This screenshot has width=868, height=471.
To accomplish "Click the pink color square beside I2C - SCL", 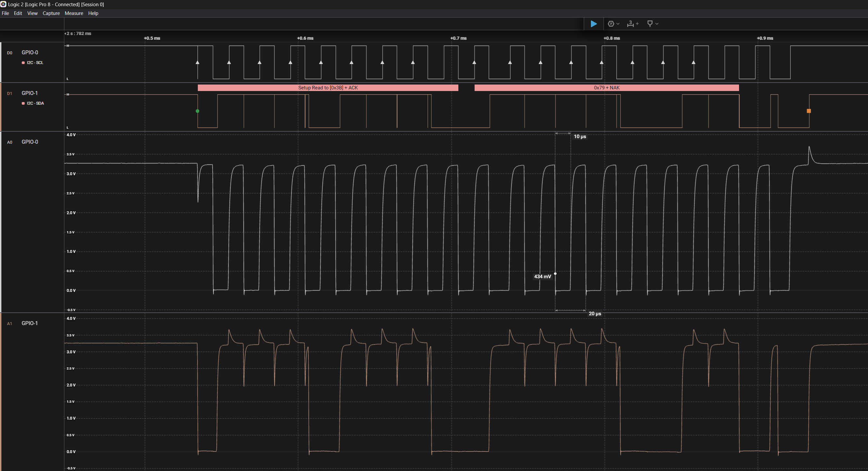I will pyautogui.click(x=23, y=63).
